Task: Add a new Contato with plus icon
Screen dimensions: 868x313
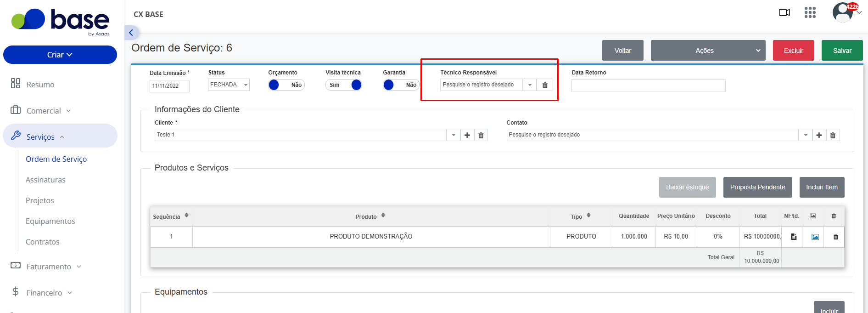Action: [x=819, y=135]
